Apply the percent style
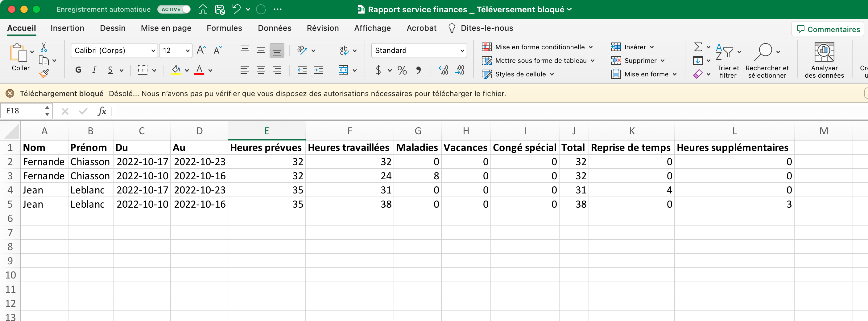 point(402,70)
